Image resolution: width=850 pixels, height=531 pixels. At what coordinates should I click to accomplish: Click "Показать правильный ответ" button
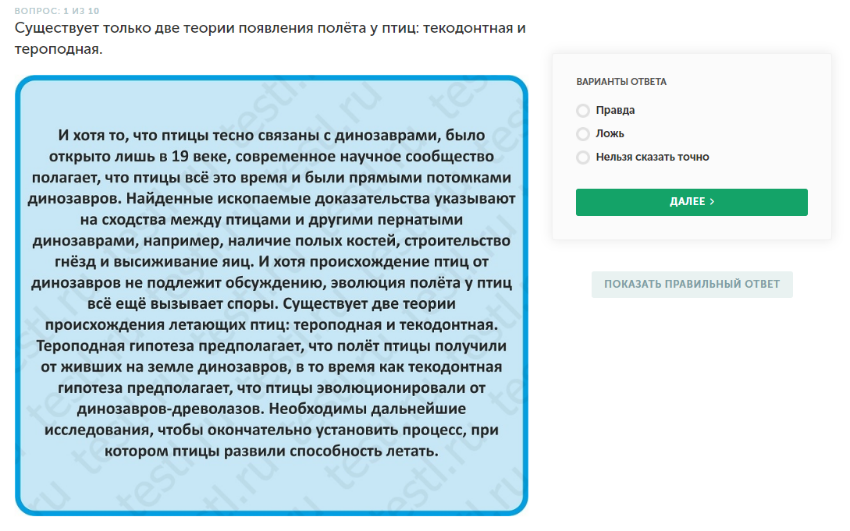click(691, 284)
